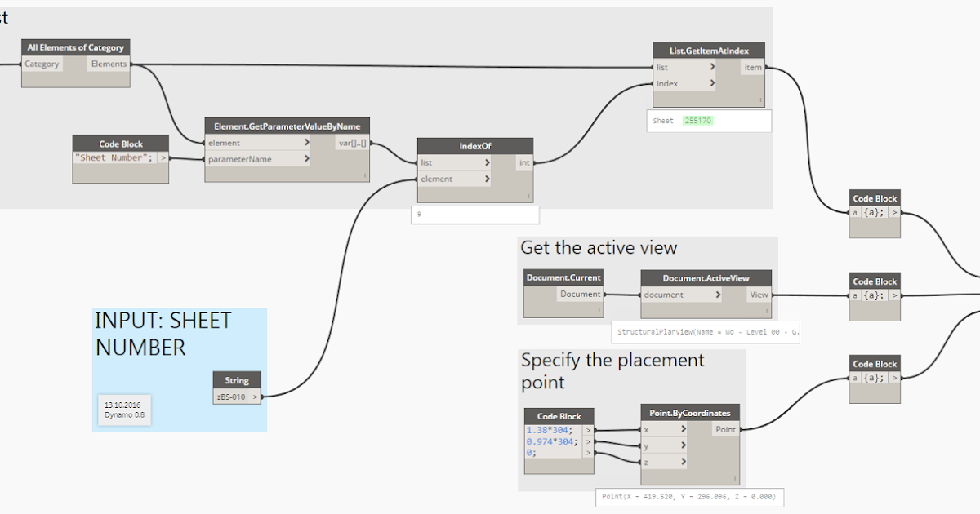Click the Elements output port of All Elements of Category
This screenshot has height=514, width=980.
pos(108,64)
